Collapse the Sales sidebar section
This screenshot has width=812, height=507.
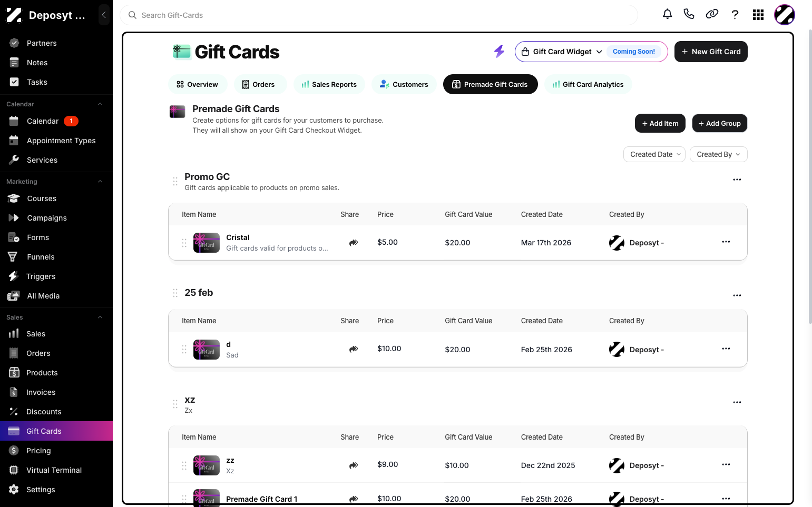[100, 317]
